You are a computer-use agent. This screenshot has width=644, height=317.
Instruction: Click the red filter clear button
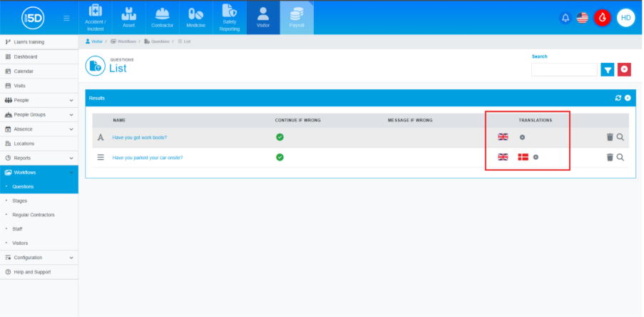click(x=624, y=69)
